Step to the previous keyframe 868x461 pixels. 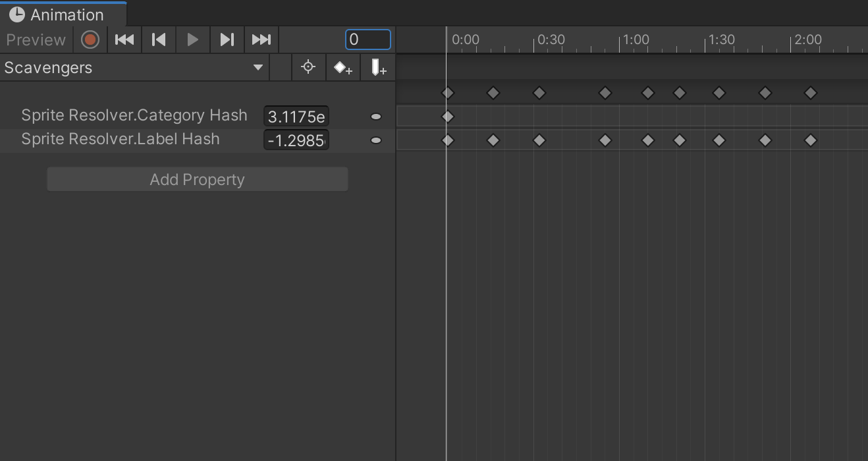coord(159,40)
